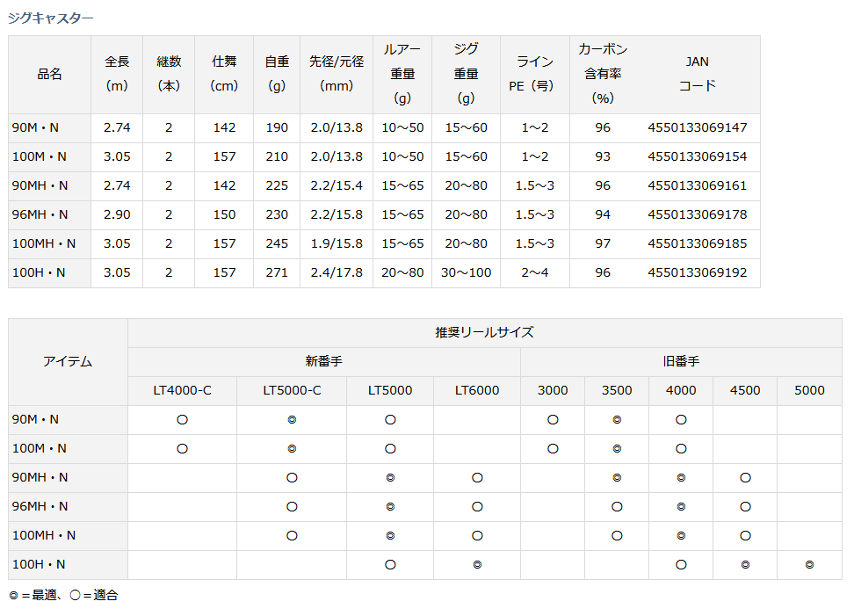Viewport: 854px width, 616px height.
Task: Click the LT6000 double circle for 100H・N
Action: 477,565
